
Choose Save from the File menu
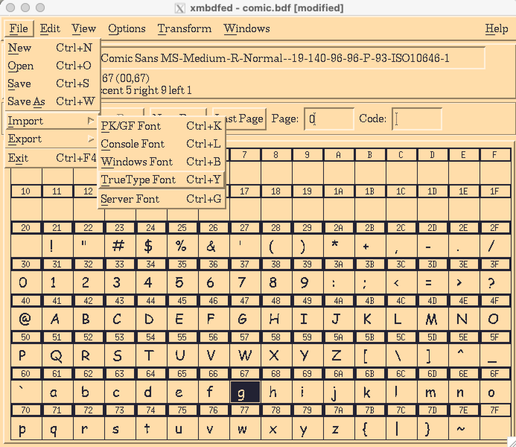pos(52,83)
